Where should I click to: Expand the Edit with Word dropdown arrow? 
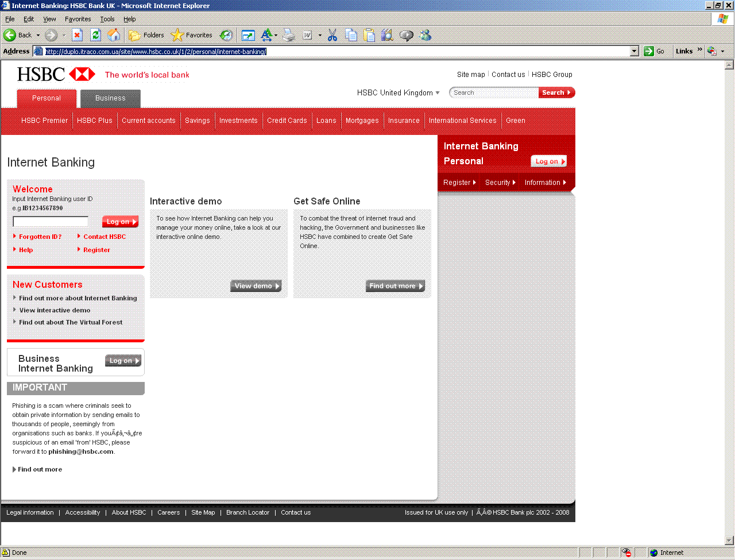320,35
